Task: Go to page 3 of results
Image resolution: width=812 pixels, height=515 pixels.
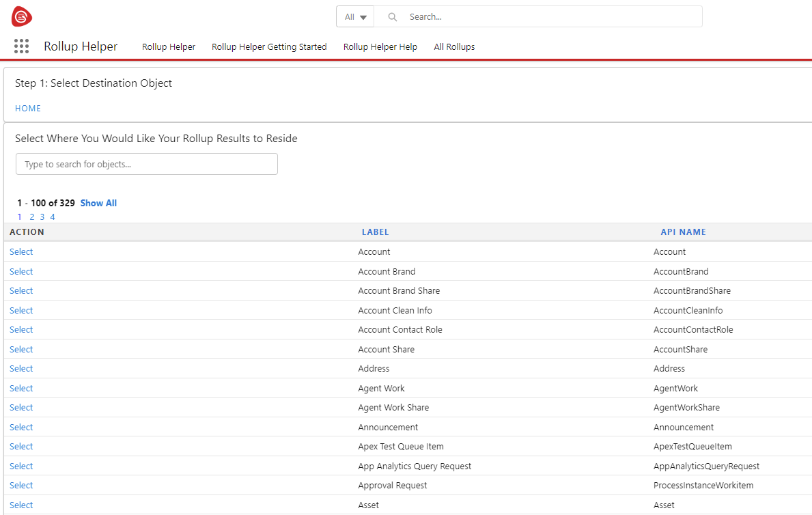Action: (x=42, y=217)
